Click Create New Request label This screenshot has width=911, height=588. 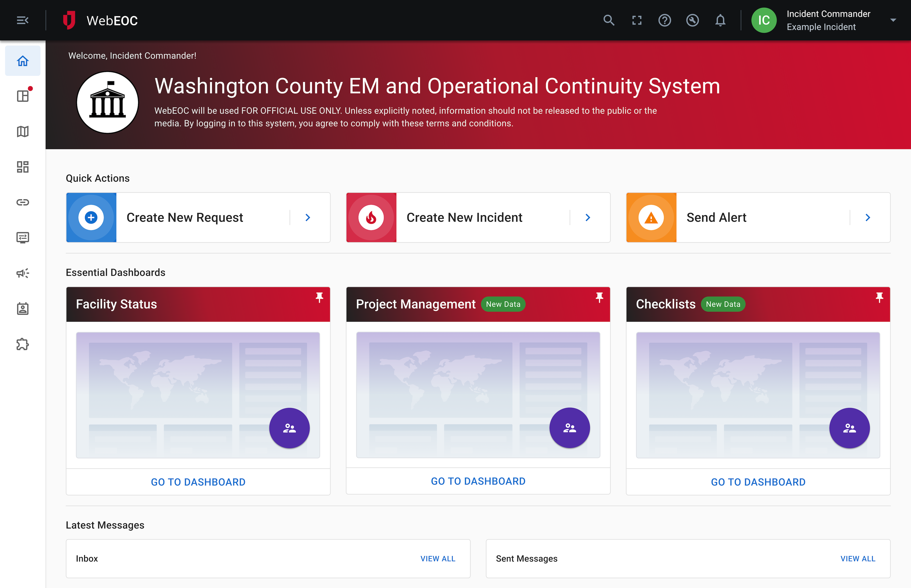[184, 218]
